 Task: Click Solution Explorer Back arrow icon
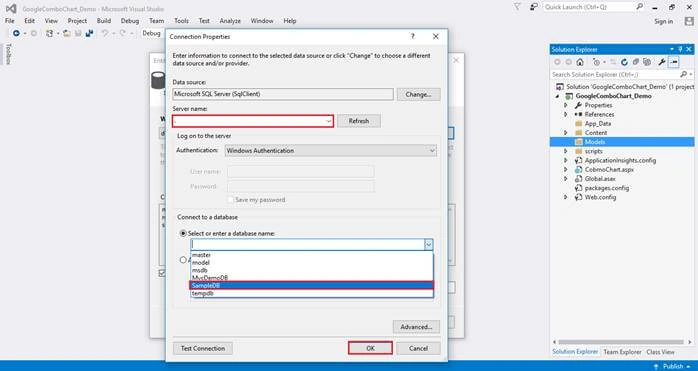(x=557, y=62)
